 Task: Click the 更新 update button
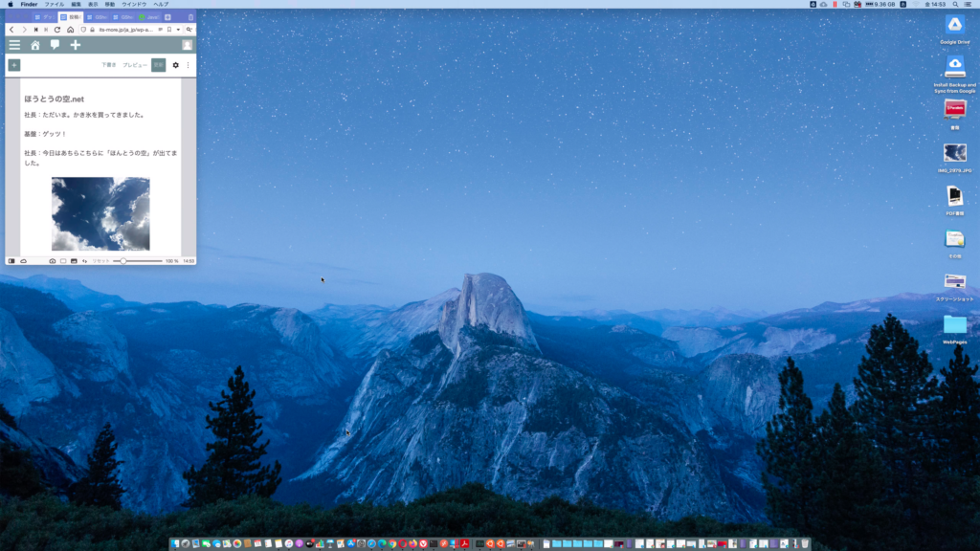158,65
